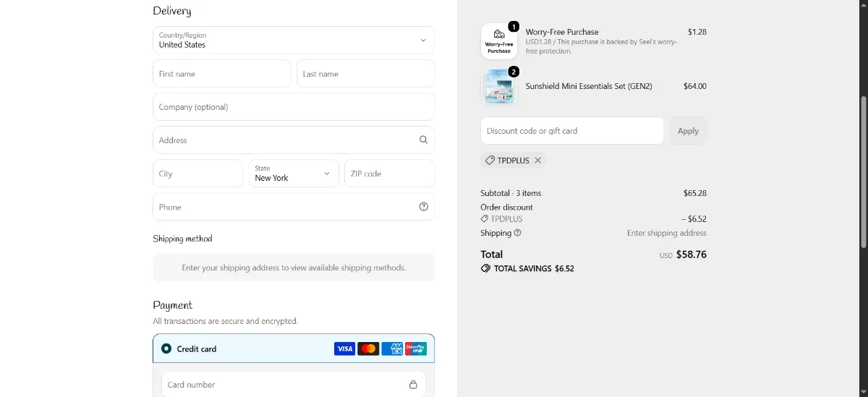Click the Apply discount button
The width and height of the screenshot is (868, 397).
[x=688, y=131]
